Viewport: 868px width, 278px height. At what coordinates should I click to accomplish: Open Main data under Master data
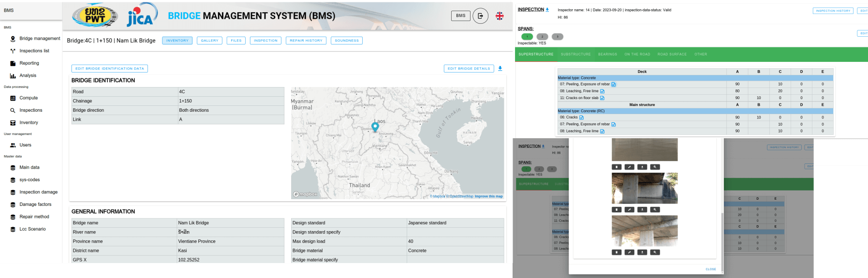point(25,167)
